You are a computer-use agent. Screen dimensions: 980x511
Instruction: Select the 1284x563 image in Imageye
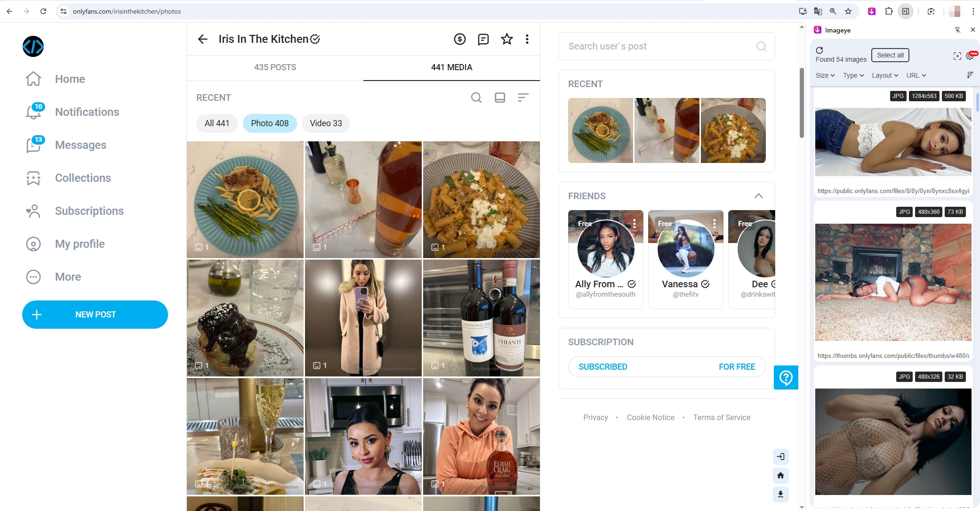[x=893, y=142]
